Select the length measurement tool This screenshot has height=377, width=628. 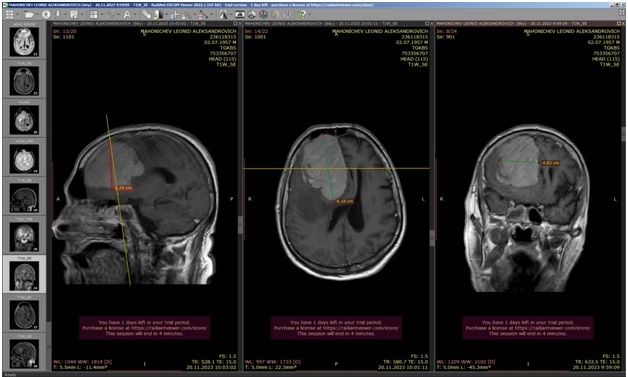coord(203,14)
